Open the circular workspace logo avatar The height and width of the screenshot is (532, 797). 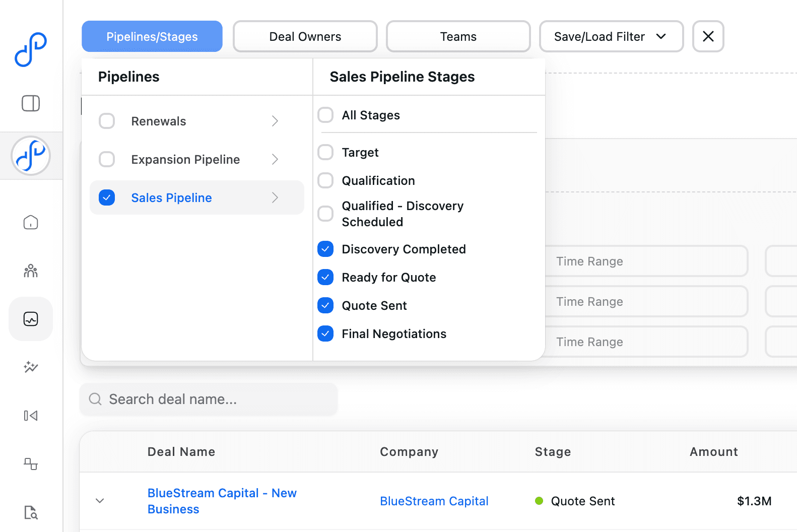point(31,156)
